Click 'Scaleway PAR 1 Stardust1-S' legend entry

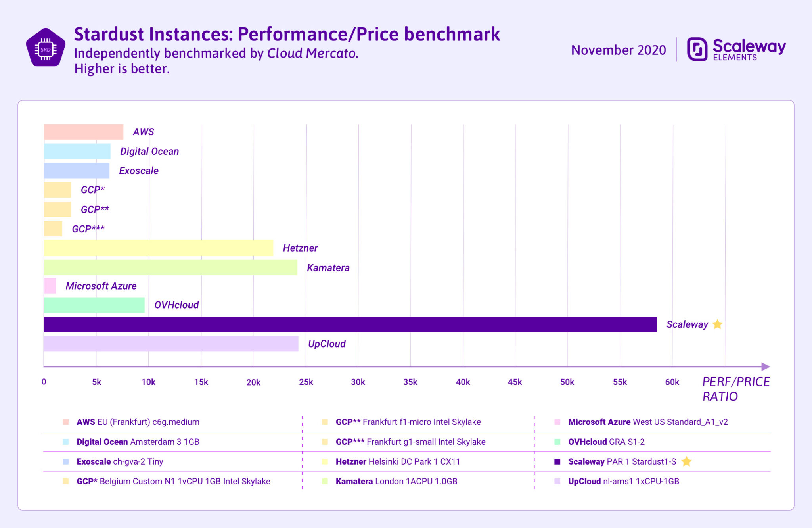click(622, 461)
